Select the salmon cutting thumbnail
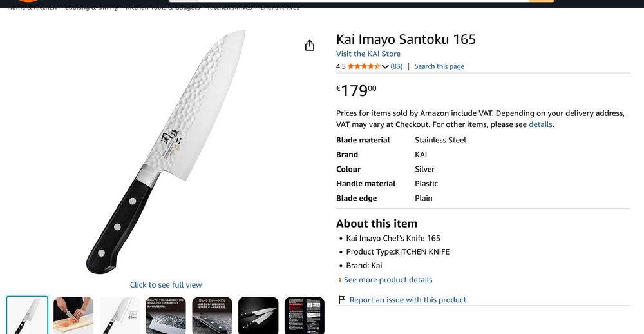This screenshot has height=334, width=644. tap(73, 315)
